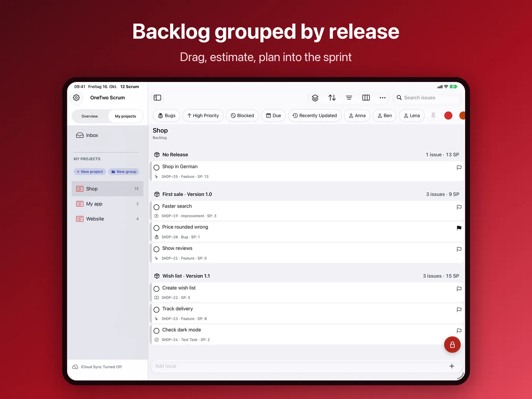Collapse the No Release group header
This screenshot has width=532, height=399.
(307, 155)
